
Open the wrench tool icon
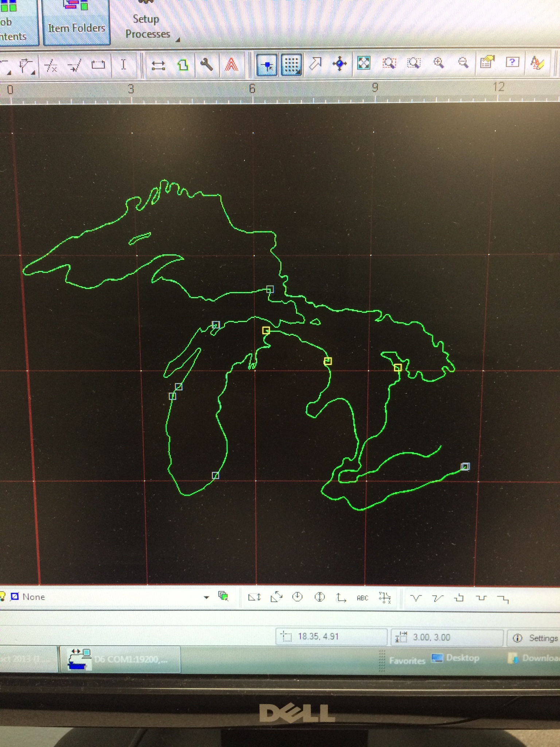(207, 65)
